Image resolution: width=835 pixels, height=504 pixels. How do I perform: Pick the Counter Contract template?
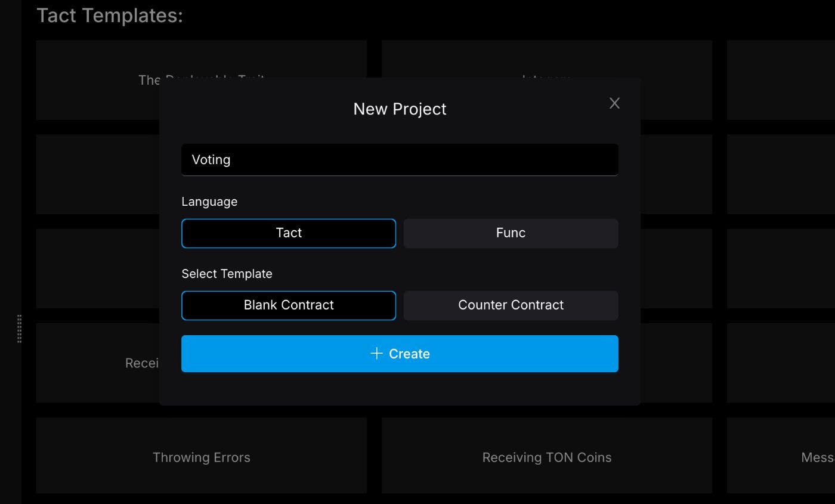[x=511, y=305]
